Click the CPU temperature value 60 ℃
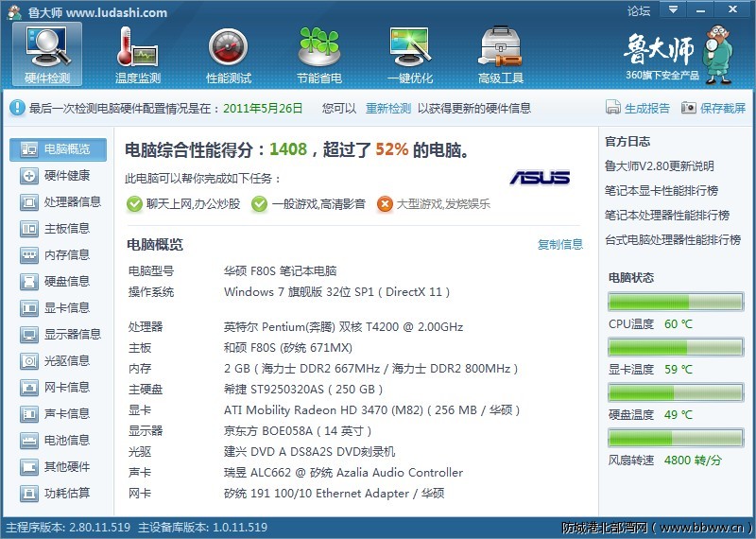The height and width of the screenshot is (539, 756). pos(678,324)
